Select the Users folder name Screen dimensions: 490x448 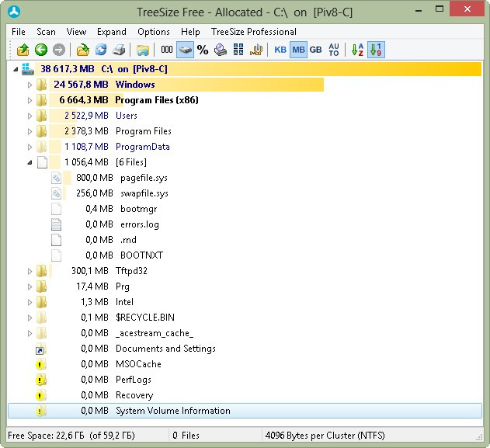[127, 116]
